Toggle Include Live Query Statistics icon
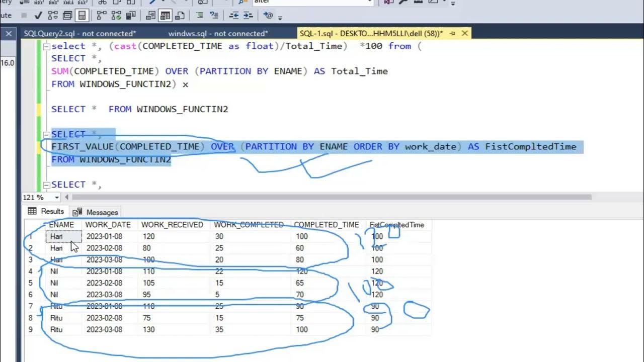Viewport: 644px width, 362px height. pos(115,16)
